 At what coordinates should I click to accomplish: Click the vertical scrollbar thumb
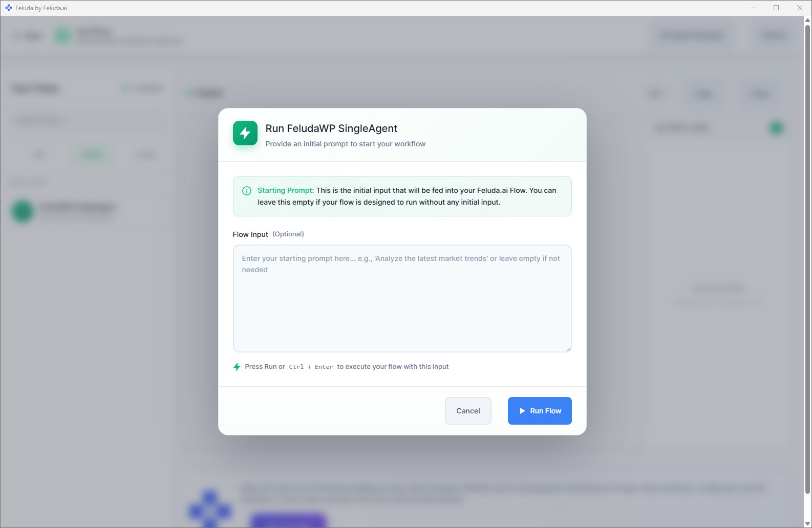click(807, 256)
